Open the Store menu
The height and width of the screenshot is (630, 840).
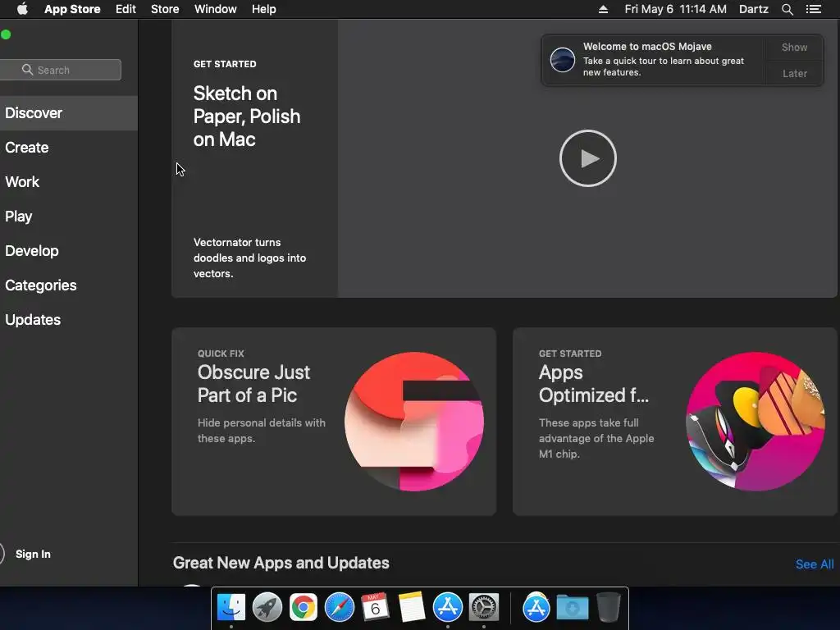pos(165,9)
